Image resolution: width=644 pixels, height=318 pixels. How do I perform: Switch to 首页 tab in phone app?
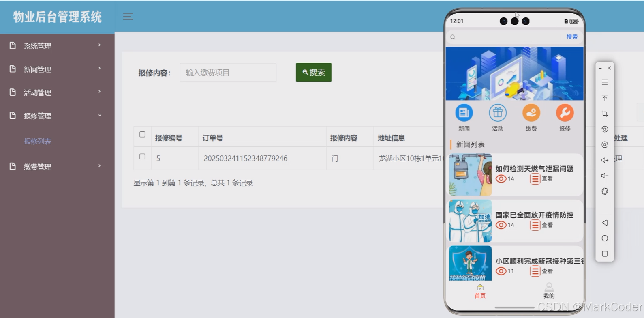(480, 291)
